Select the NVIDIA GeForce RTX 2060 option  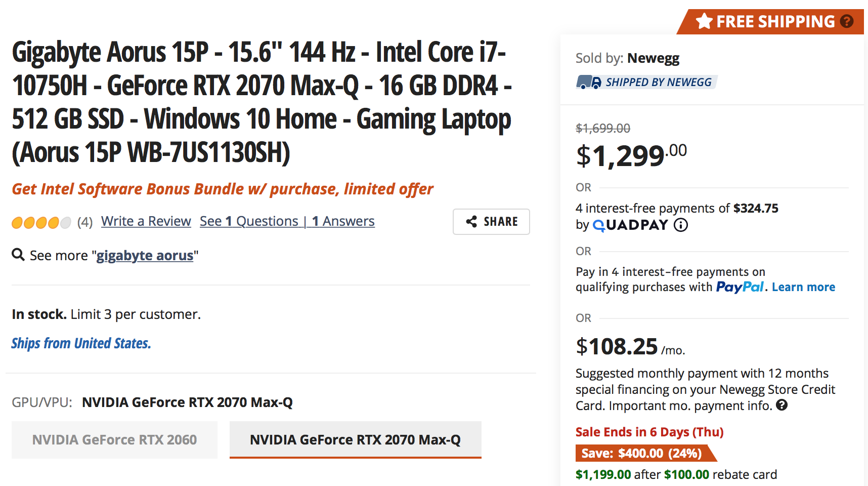click(115, 440)
